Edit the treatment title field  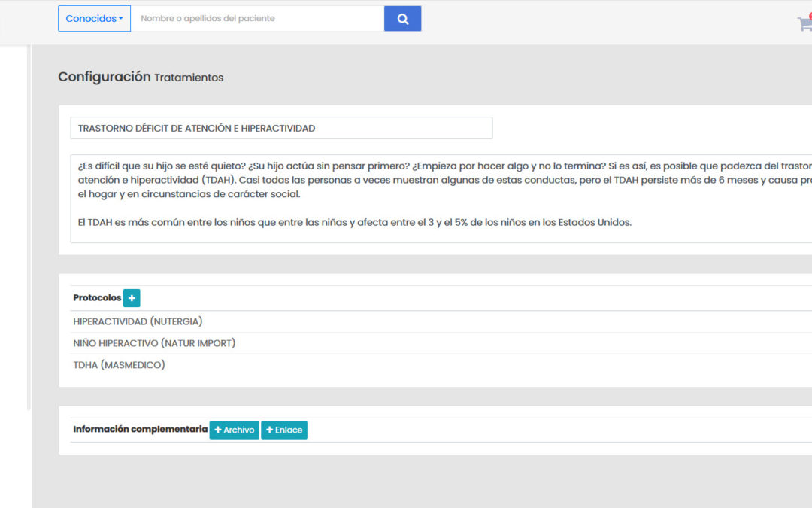tap(281, 128)
